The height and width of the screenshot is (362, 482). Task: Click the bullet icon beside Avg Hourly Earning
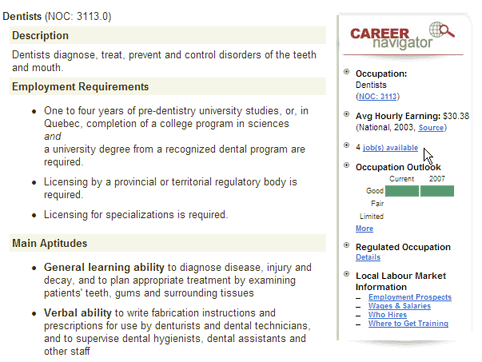(347, 114)
